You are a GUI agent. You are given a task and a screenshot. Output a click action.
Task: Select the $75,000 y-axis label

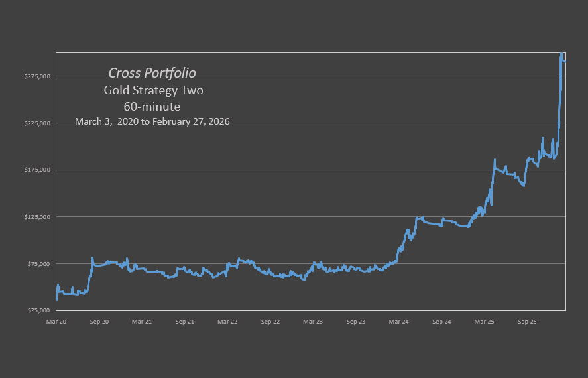click(x=38, y=264)
